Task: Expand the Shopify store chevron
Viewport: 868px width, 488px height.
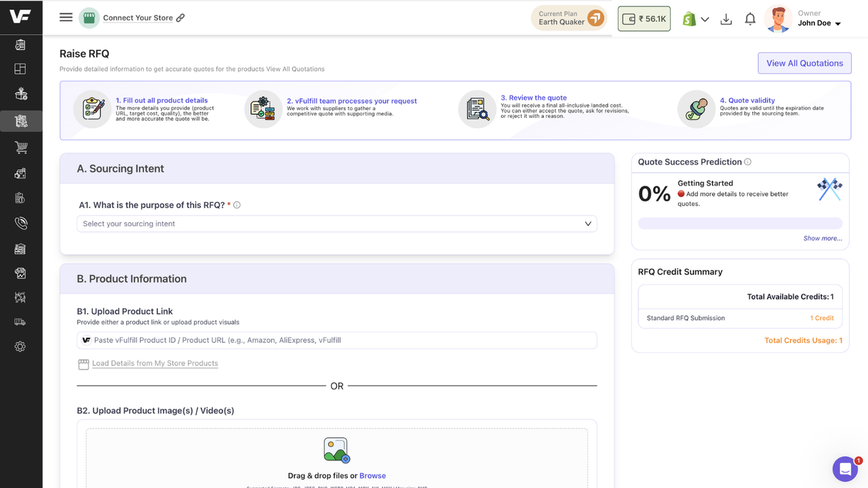Action: click(x=705, y=20)
